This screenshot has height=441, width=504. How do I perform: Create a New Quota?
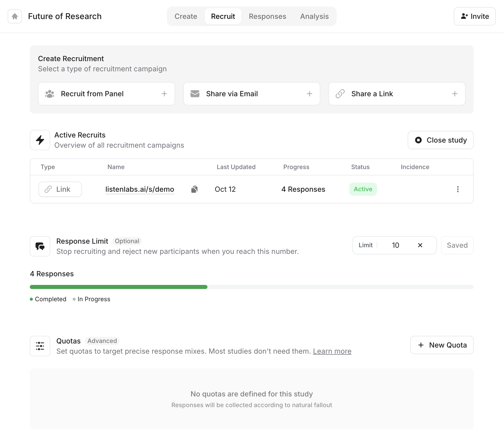[442, 345]
